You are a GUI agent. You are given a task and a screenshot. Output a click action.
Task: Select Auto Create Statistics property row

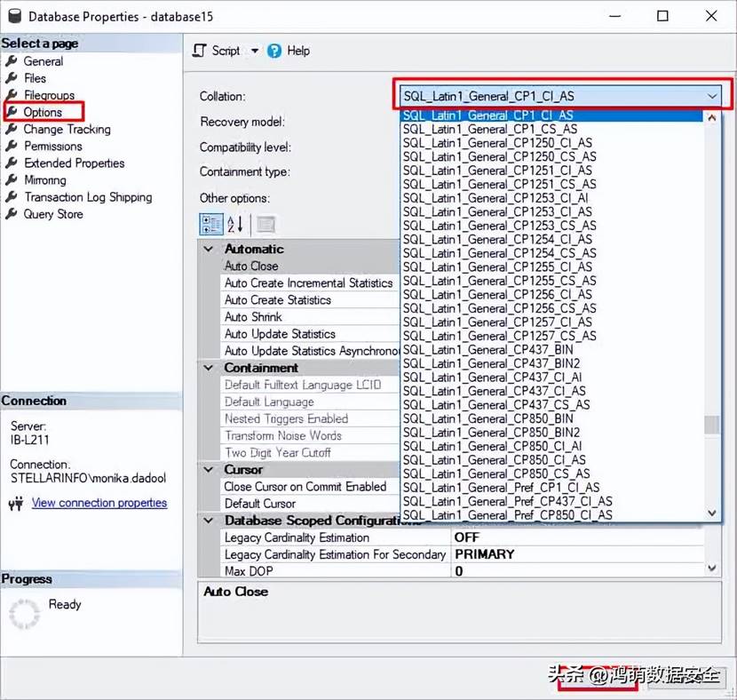(x=311, y=300)
